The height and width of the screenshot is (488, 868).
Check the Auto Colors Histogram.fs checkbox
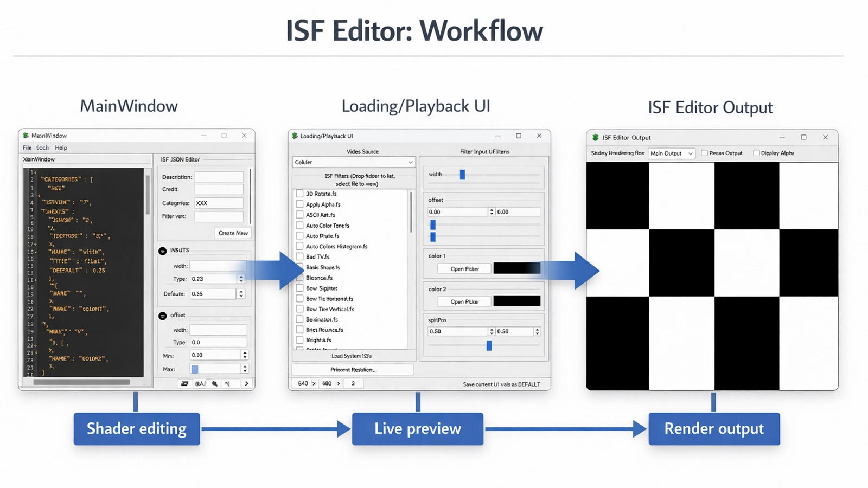pos(299,246)
